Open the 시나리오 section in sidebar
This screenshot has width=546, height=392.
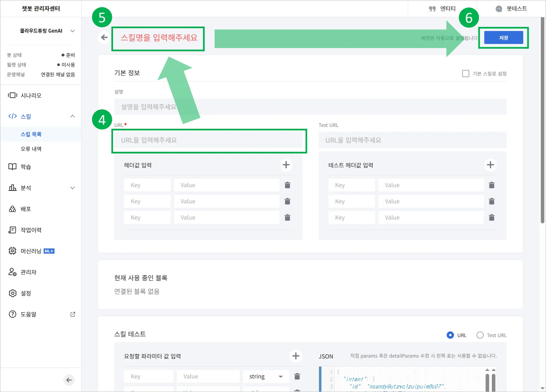click(31, 95)
